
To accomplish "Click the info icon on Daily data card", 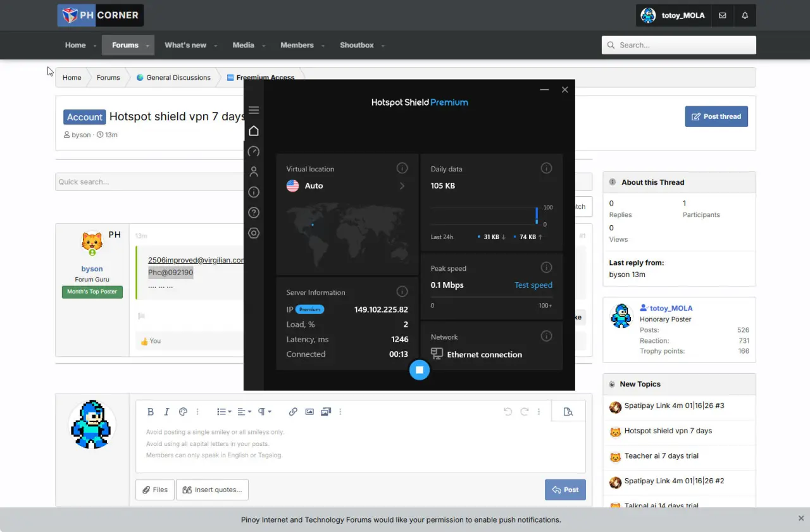I will 546,168.
